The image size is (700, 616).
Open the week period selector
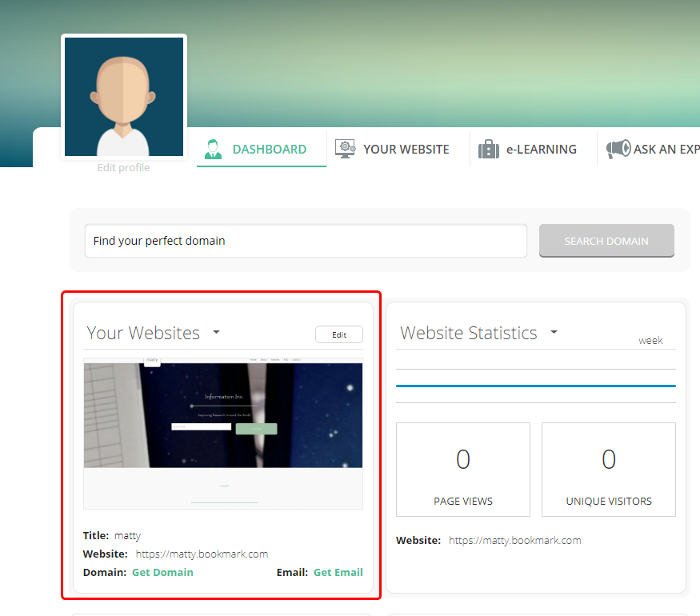[650, 341]
